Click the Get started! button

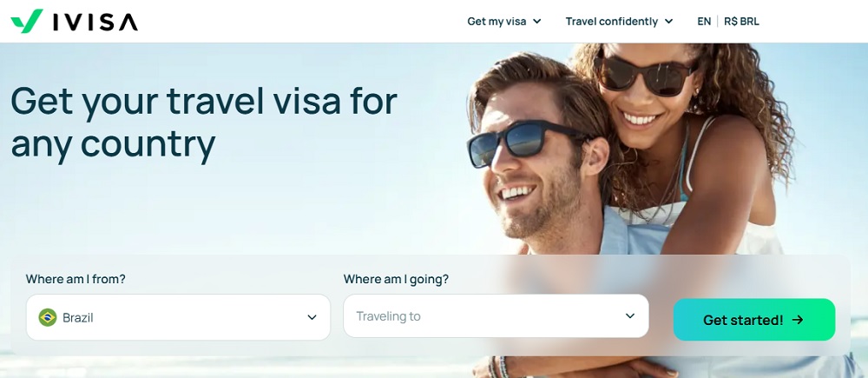pyautogui.click(x=754, y=320)
